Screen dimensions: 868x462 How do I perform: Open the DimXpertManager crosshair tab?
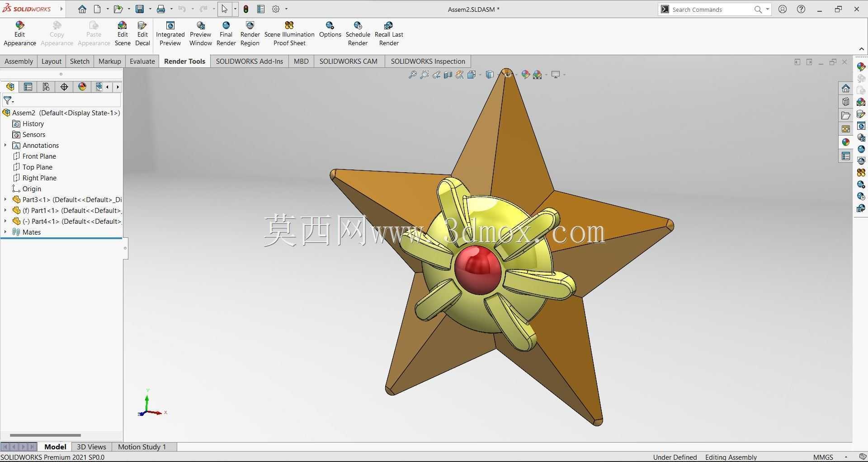[64, 87]
